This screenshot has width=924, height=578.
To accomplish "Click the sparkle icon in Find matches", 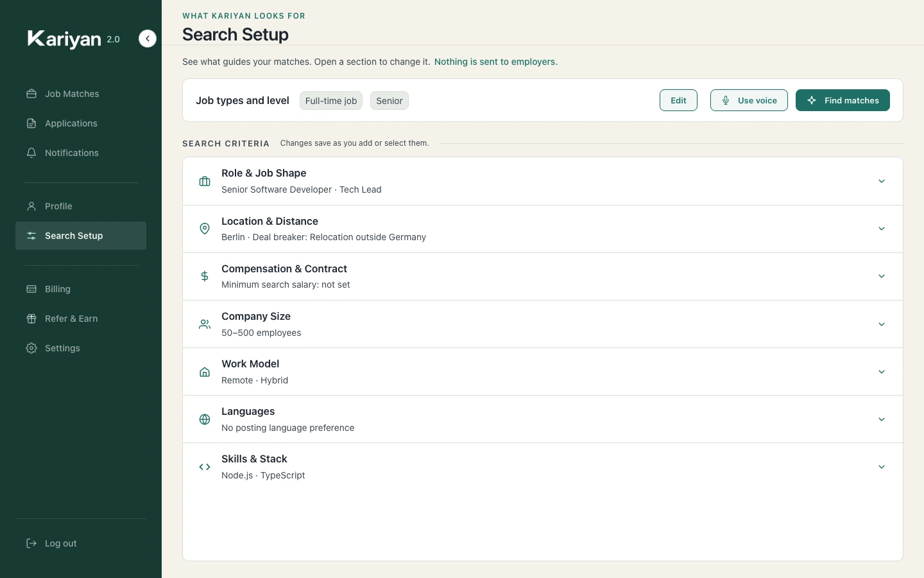I will 812,100.
